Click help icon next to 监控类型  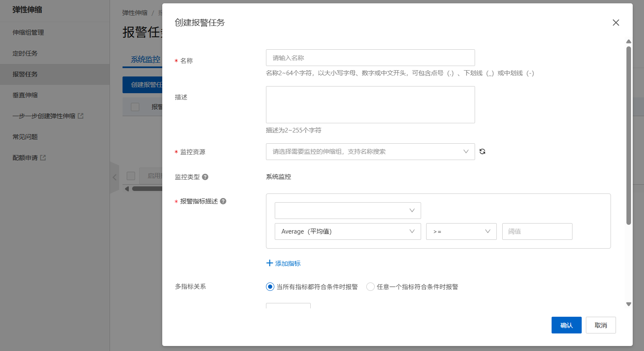[205, 177]
